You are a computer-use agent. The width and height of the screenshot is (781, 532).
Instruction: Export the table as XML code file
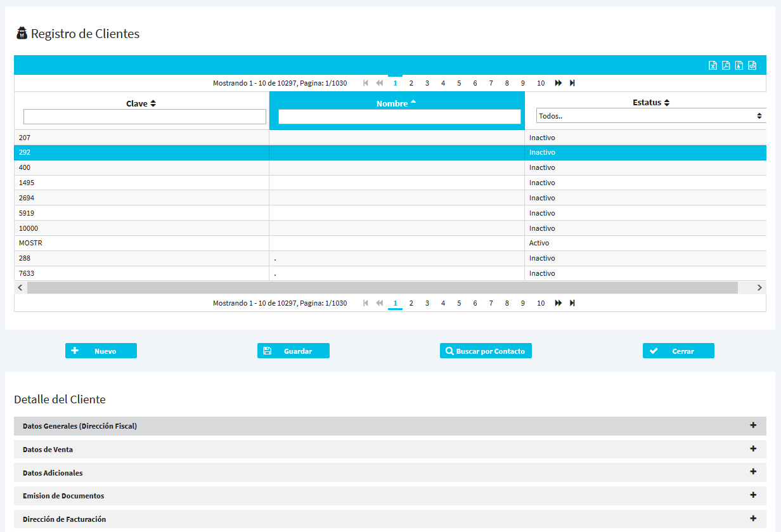point(752,65)
